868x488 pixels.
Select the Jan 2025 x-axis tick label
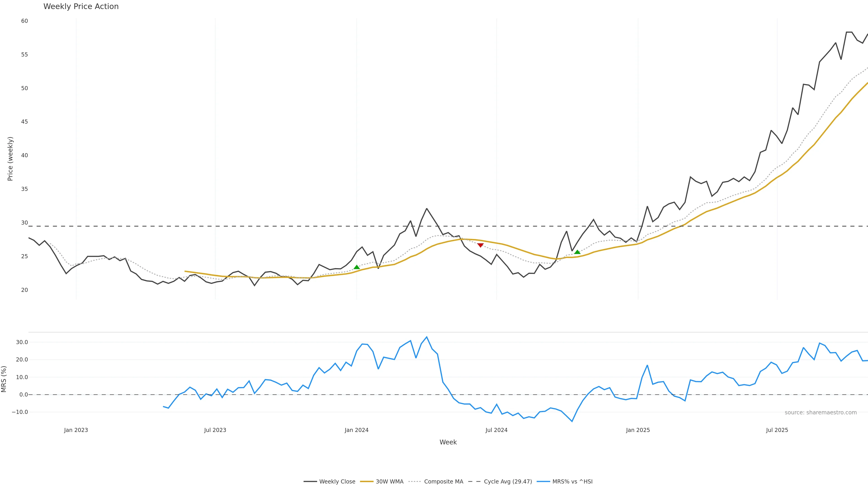[638, 430]
